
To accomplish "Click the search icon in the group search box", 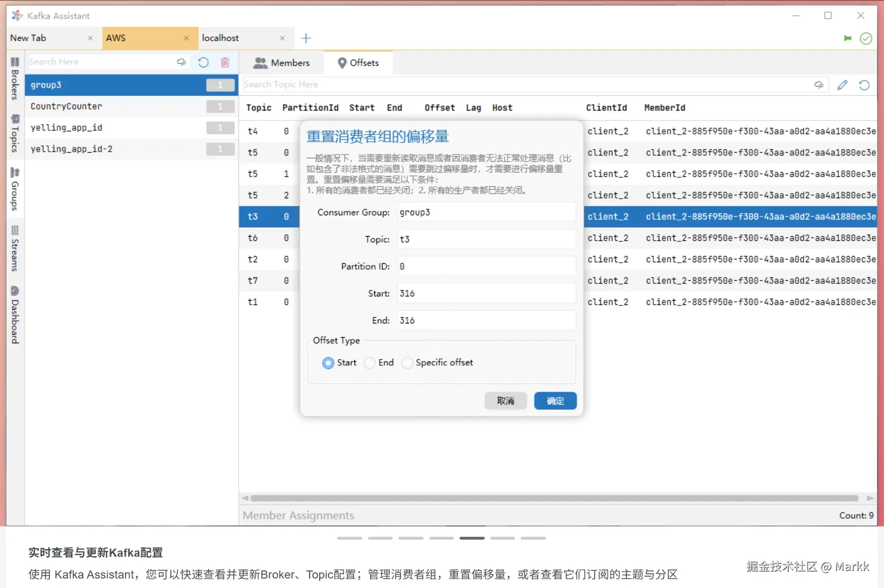I will pyautogui.click(x=181, y=62).
